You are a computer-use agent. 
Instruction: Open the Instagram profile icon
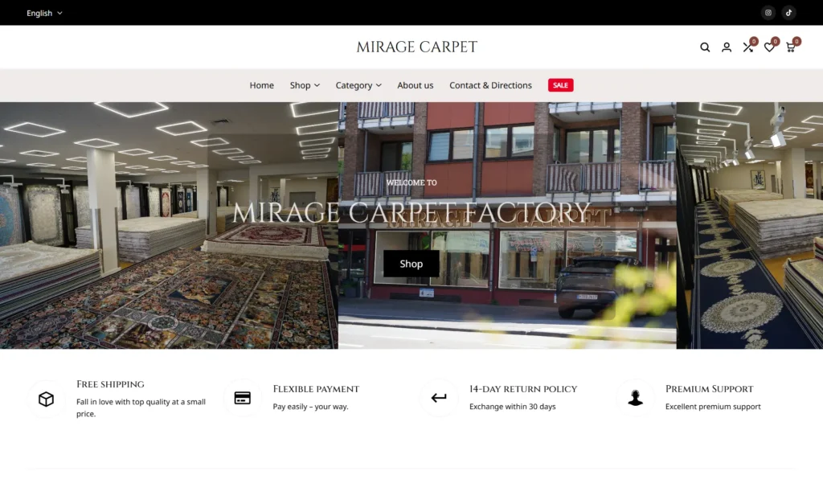click(768, 12)
